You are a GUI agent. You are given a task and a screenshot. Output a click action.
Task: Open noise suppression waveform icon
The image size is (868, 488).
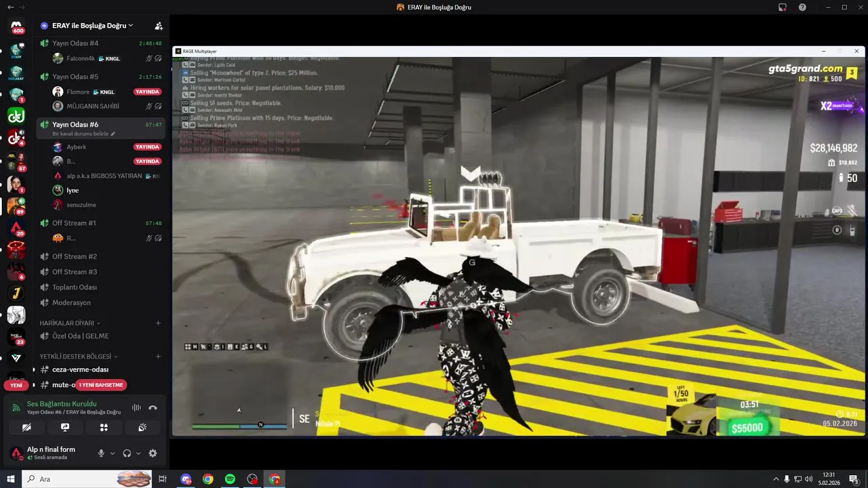(136, 407)
